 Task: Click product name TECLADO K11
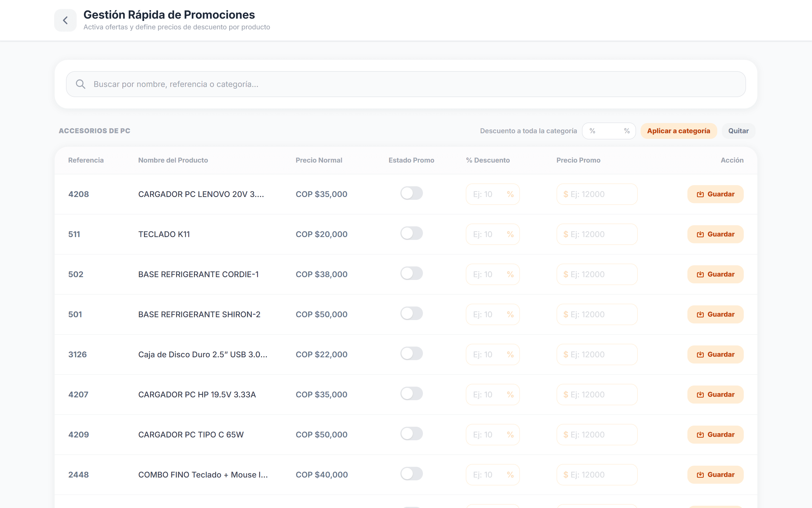pyautogui.click(x=164, y=234)
